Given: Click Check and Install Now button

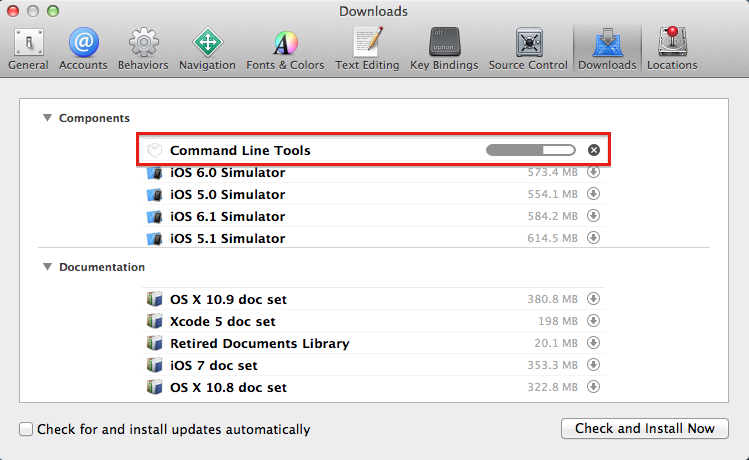Looking at the screenshot, I should [644, 428].
